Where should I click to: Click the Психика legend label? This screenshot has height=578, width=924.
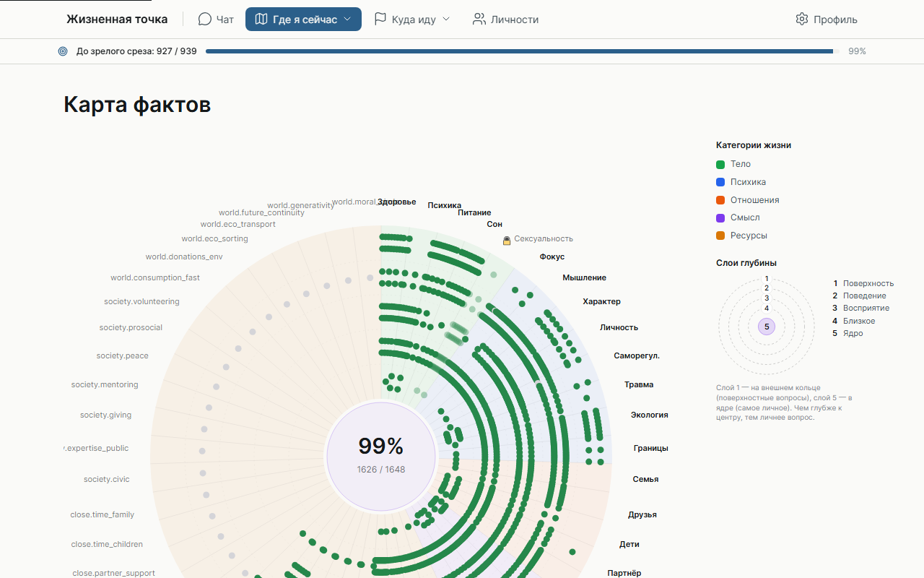click(749, 182)
